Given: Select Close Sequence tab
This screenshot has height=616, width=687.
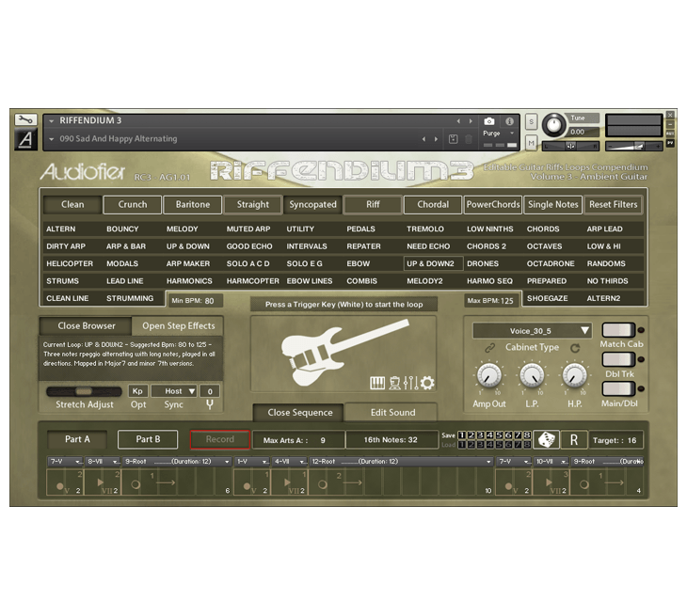Looking at the screenshot, I should tap(299, 413).
